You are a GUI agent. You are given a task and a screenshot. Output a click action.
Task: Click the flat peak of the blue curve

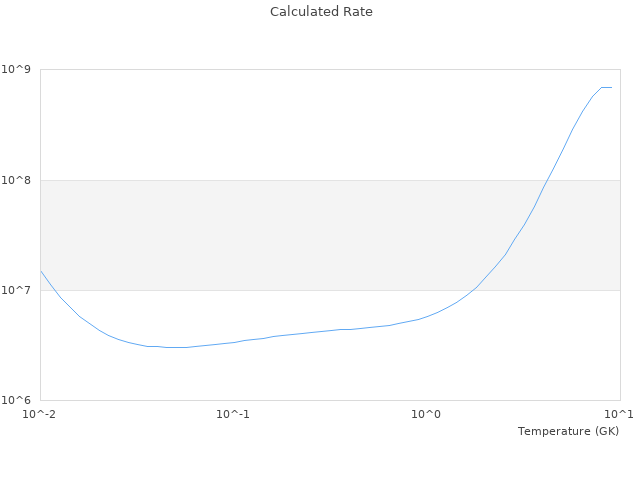pyautogui.click(x=606, y=87)
